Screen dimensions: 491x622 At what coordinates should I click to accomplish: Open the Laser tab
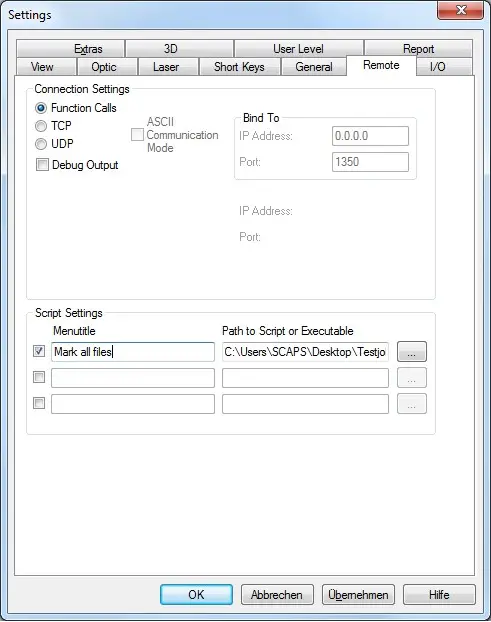click(168, 67)
